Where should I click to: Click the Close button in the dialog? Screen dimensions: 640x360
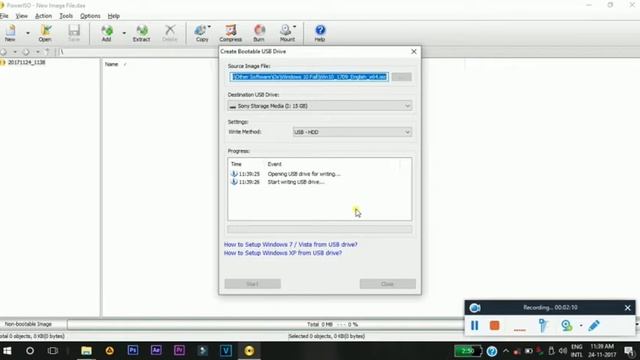pos(387,284)
